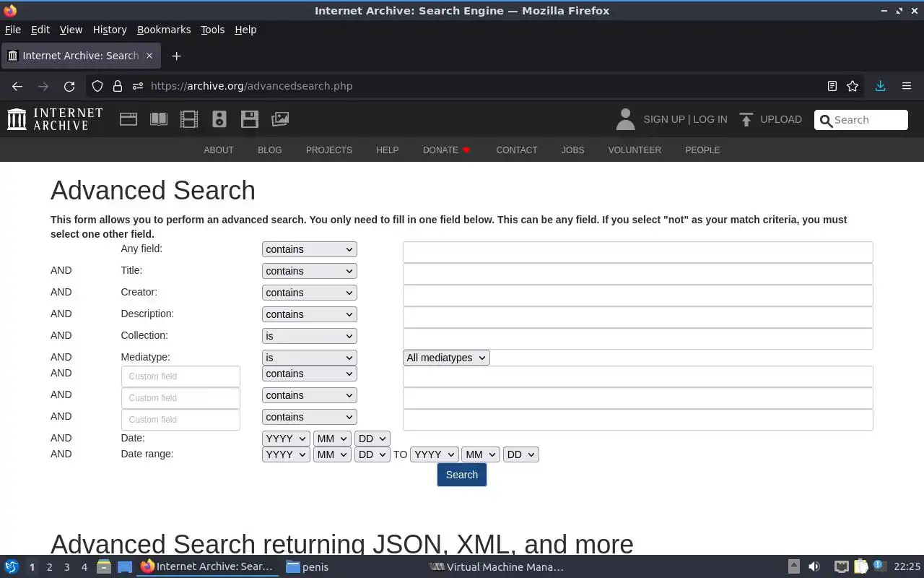Open the File menu
This screenshot has height=578, width=924.
click(x=13, y=30)
